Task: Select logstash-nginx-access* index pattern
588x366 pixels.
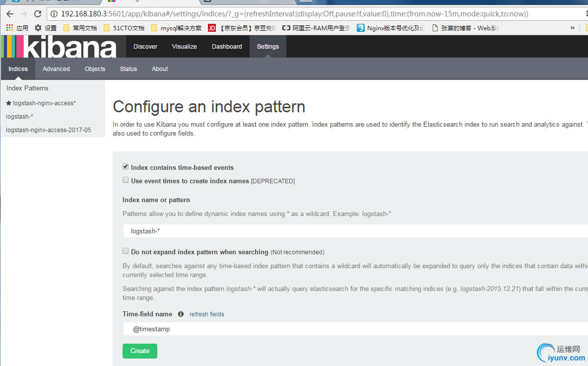Action: (44, 103)
